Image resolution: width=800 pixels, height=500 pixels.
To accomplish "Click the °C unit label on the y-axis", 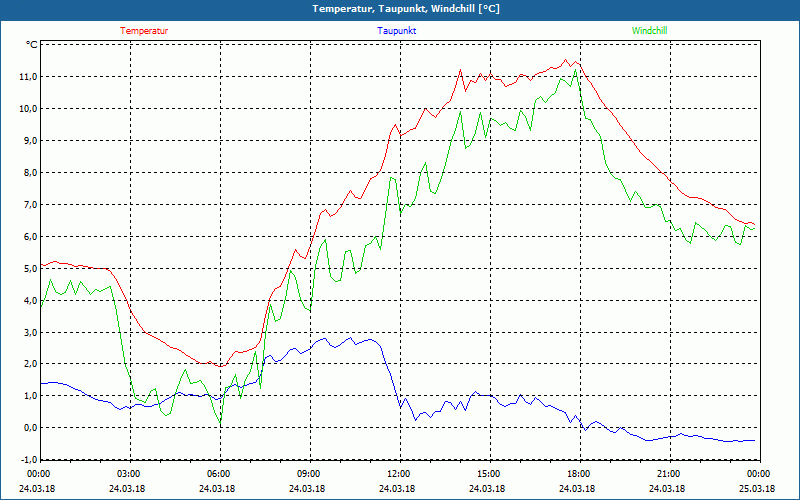I will pyautogui.click(x=32, y=45).
